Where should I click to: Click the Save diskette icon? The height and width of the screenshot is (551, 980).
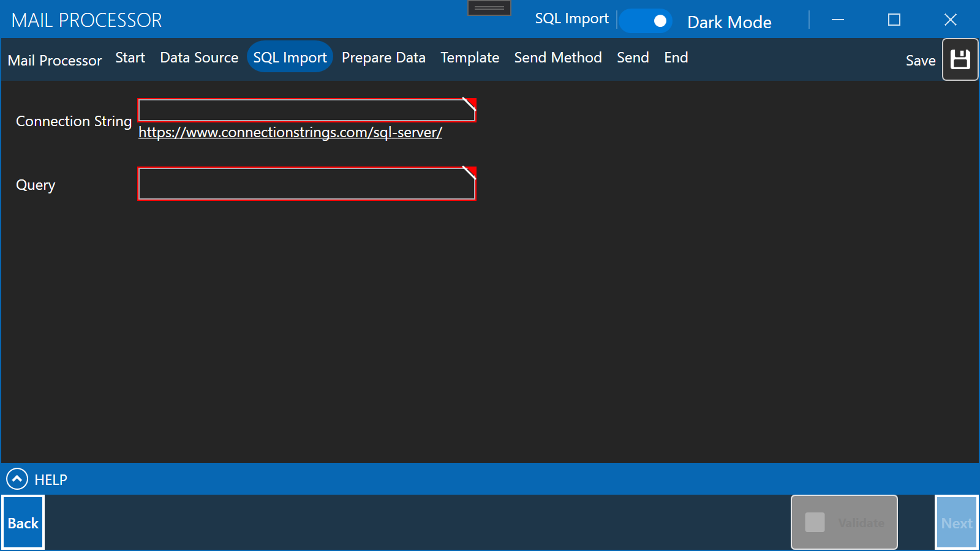tap(960, 59)
